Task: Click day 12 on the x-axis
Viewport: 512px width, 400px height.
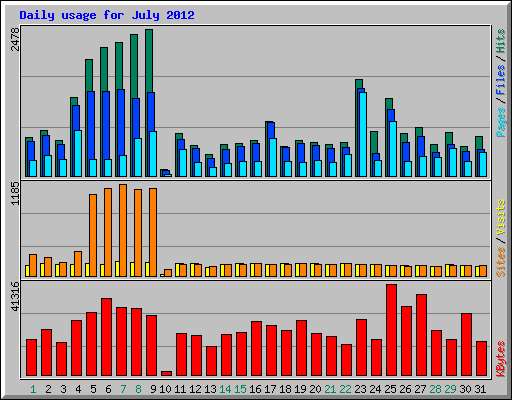Action: coord(195,389)
